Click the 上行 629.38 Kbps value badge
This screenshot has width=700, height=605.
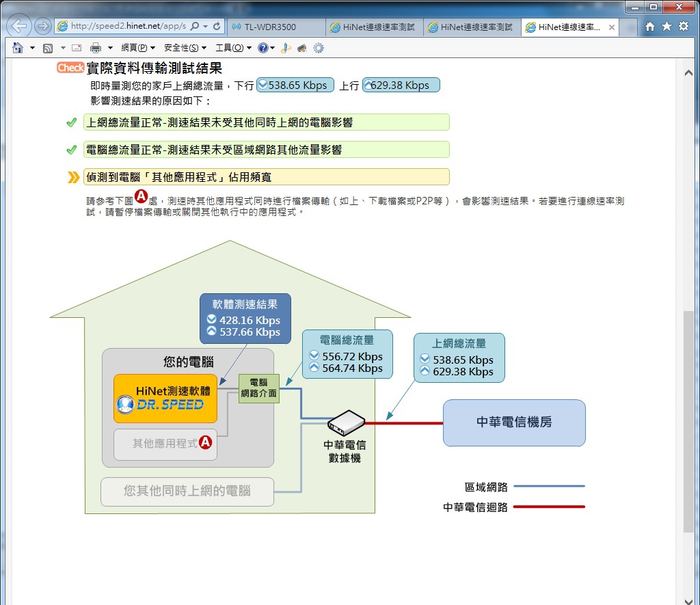(x=401, y=85)
